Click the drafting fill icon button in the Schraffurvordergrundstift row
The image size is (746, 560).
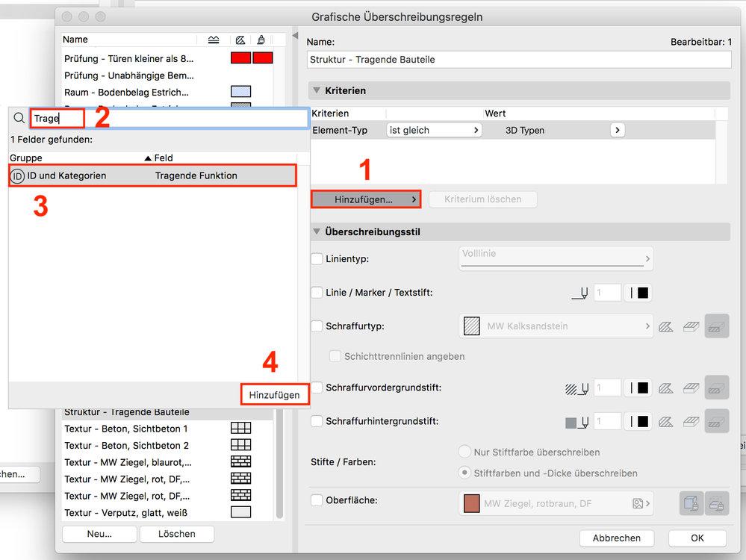(717, 388)
